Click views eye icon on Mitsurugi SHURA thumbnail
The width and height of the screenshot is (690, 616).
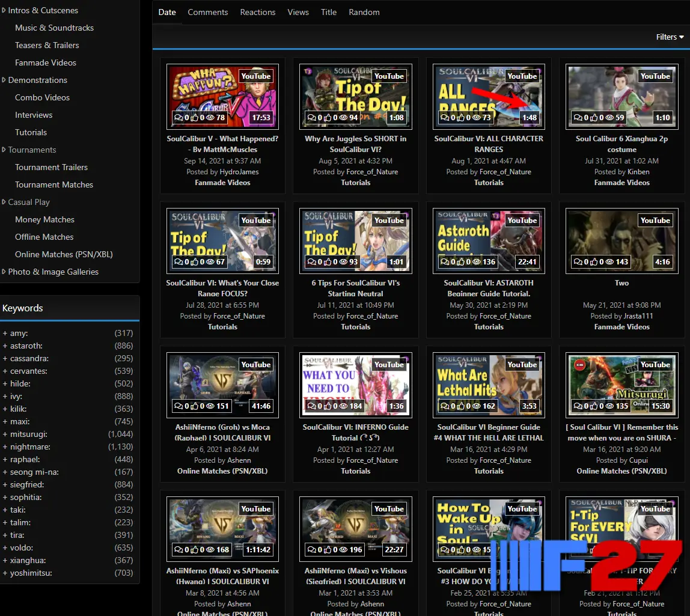(x=609, y=406)
